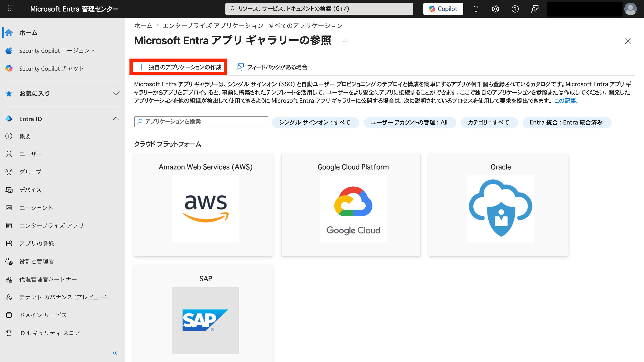Click the ホーム breadcrumb link
Screen dimensions: 644x362
[x=143, y=26]
